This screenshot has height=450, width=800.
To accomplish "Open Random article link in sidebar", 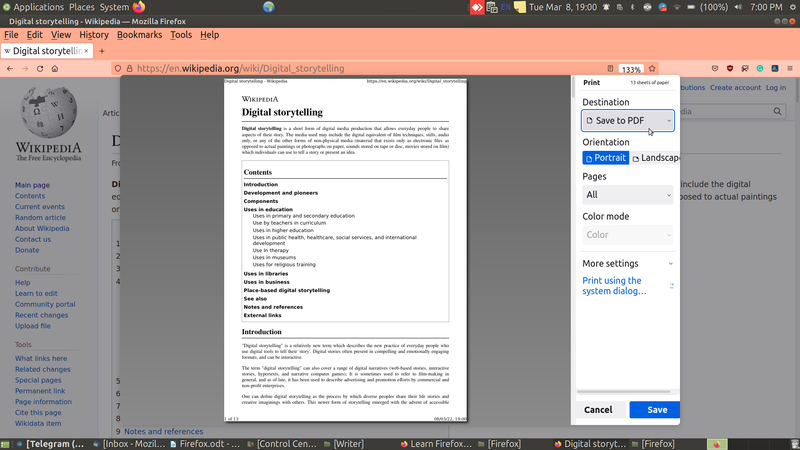I will pyautogui.click(x=40, y=217).
